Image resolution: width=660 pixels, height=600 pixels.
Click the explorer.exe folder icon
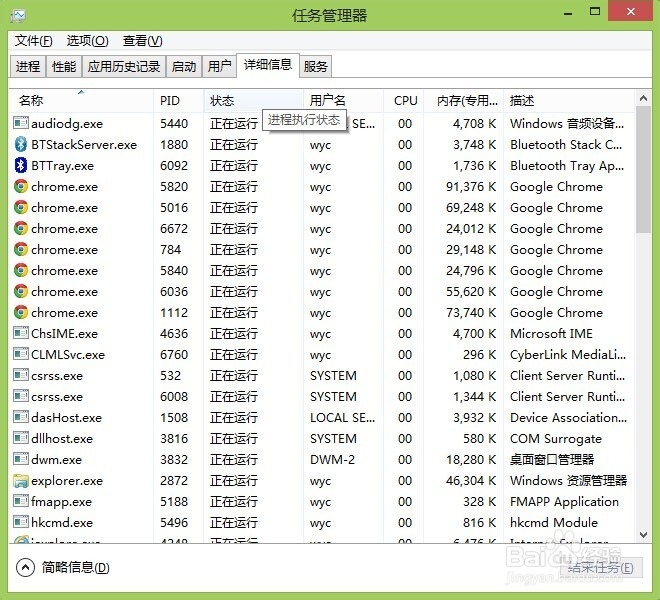[21, 480]
